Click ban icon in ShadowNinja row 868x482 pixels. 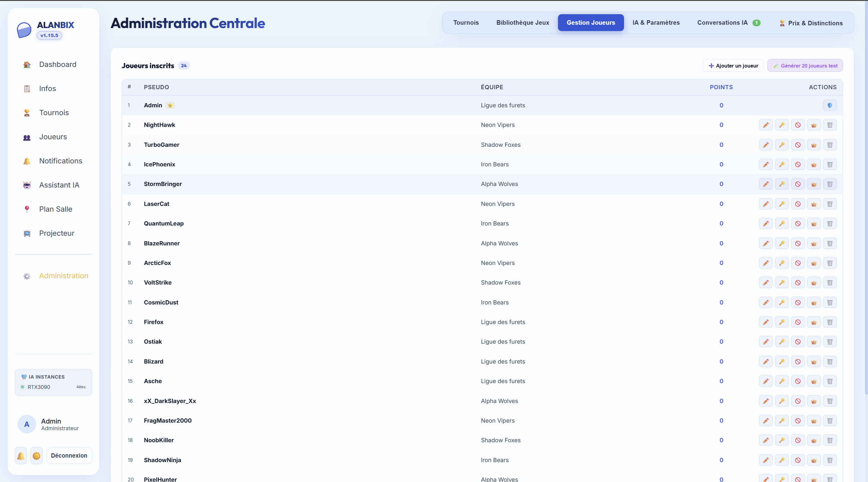(x=797, y=460)
